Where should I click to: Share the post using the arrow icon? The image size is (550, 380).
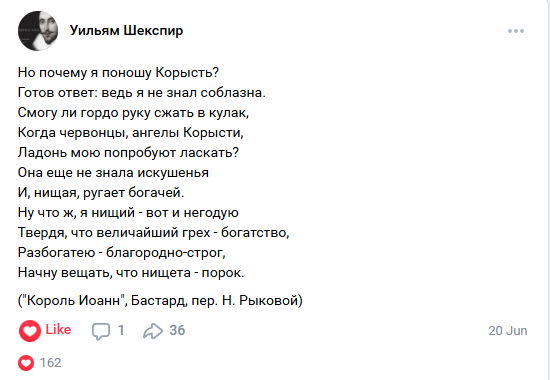click(x=153, y=331)
